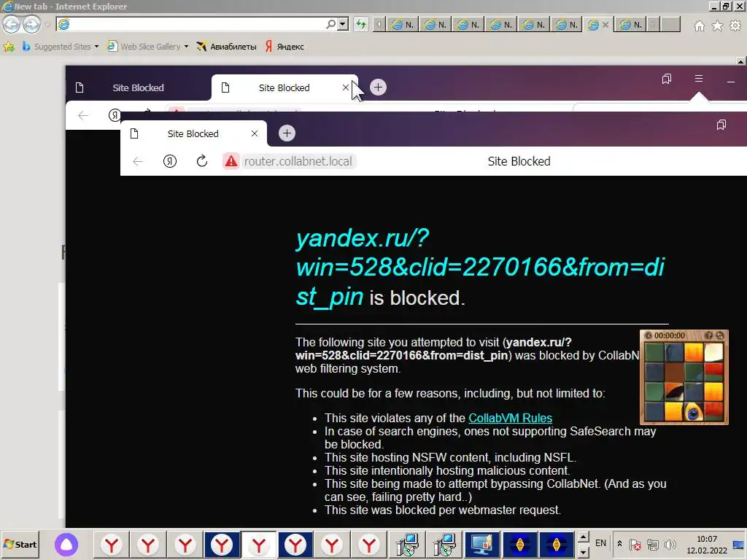Add new tab in rear Yandex Browser window
747x560 pixels.
point(379,87)
